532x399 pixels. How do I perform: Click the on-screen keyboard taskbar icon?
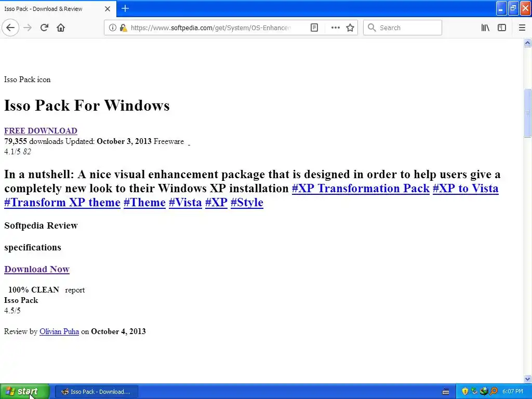pos(446,392)
